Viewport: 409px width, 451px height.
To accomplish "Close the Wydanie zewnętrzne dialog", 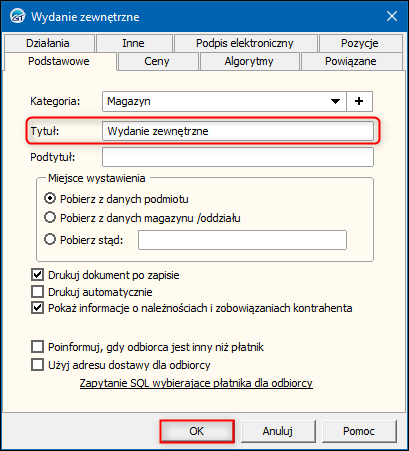I will coord(392,16).
